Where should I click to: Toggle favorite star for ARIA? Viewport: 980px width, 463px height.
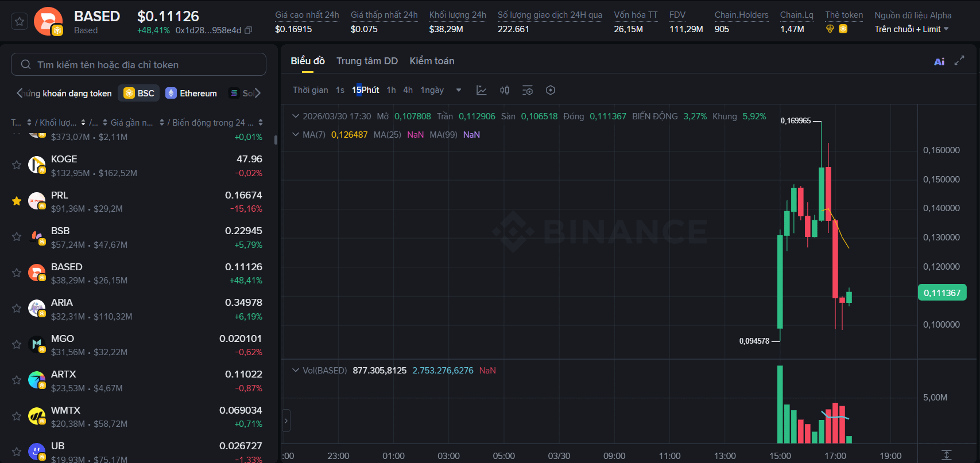point(17,308)
